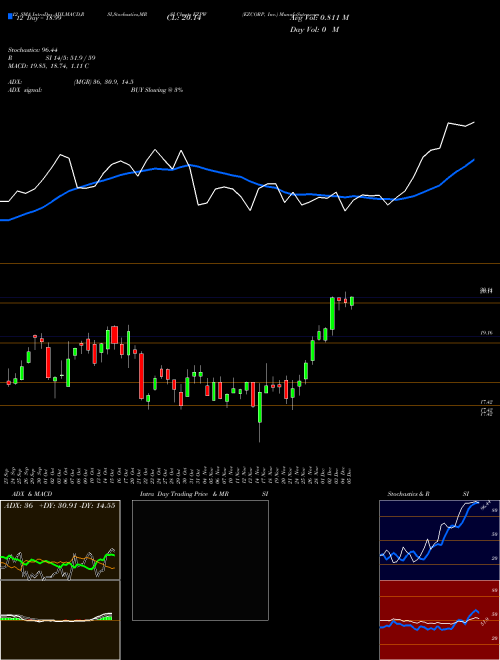Click the date axis labels under the candlesticks
This screenshot has height=660, width=500.
179,476
